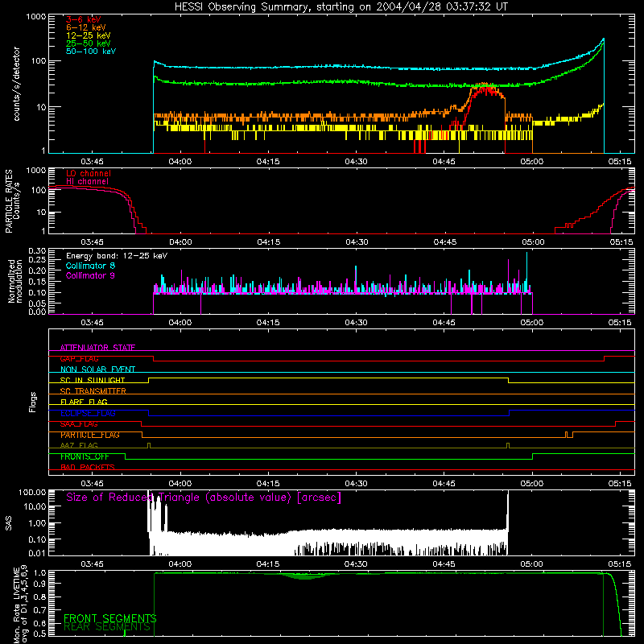Image resolution: width=644 pixels, height=644 pixels.
Task: Click the AAZ_FLAG label
Action: [79, 446]
